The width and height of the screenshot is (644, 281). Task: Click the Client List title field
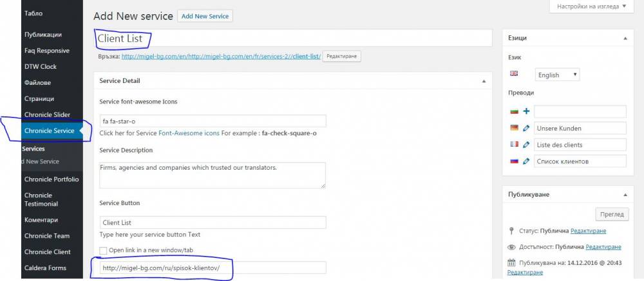(293, 39)
